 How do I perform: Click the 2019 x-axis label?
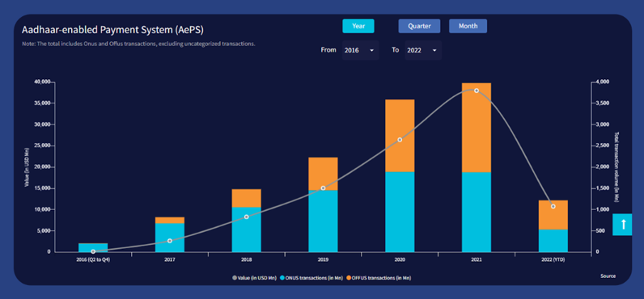323,260
